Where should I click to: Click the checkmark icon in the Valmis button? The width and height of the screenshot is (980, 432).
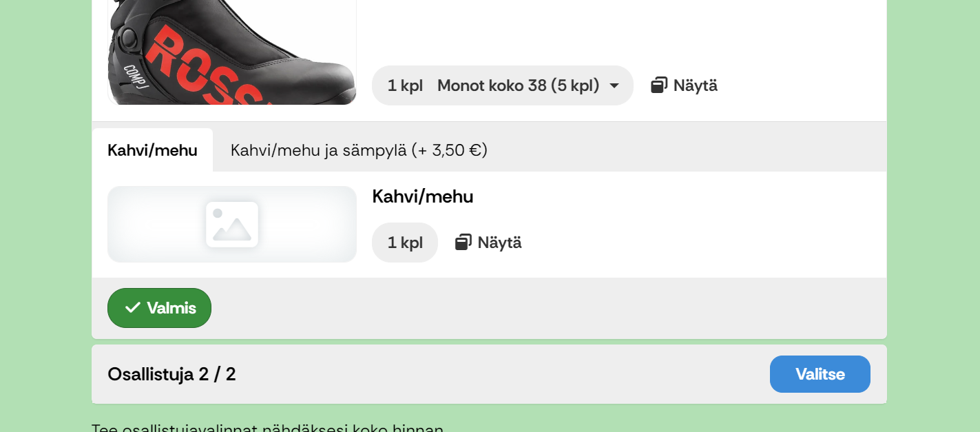tap(133, 308)
